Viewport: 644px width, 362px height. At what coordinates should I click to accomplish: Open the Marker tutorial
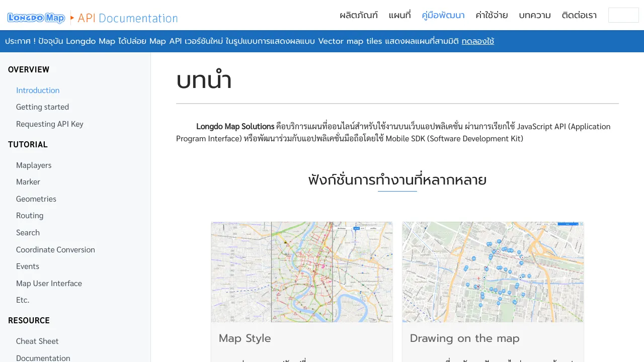(28, 182)
